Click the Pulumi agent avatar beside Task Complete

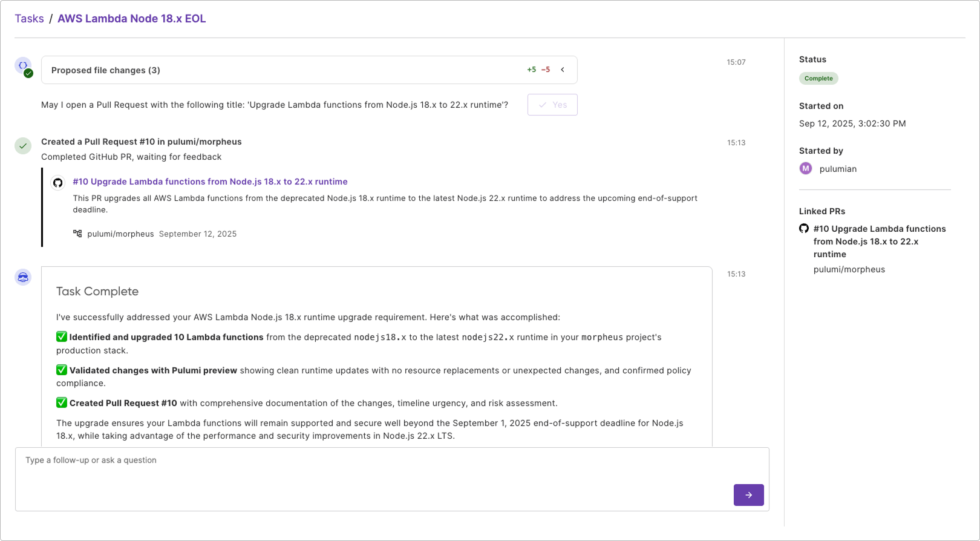click(x=23, y=277)
